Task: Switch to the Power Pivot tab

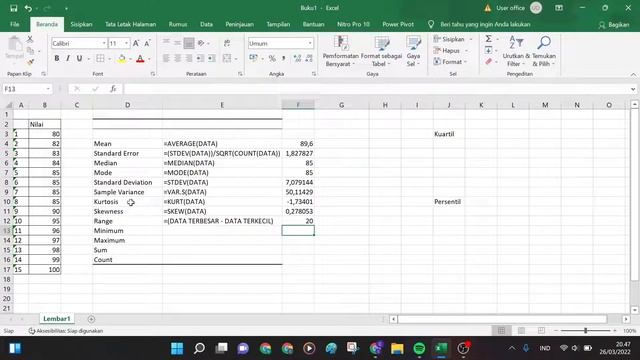Action: 398,24
